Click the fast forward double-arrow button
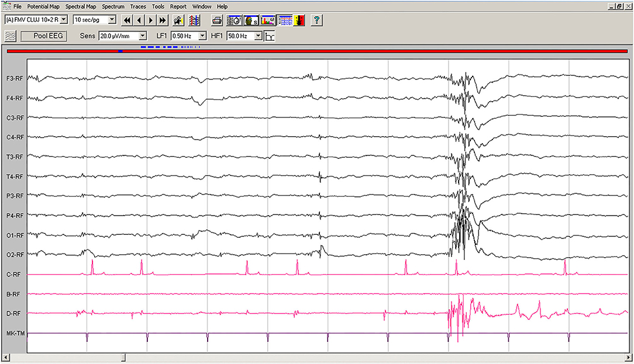 [163, 20]
